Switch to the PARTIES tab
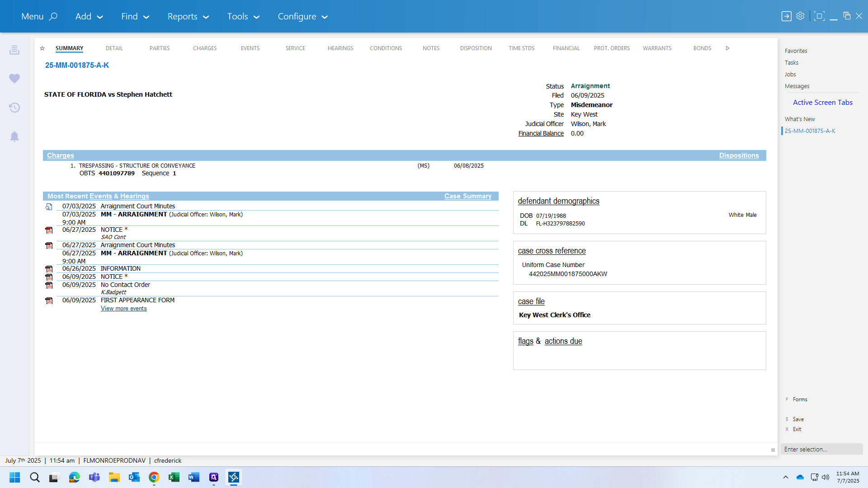Image resolution: width=868 pixels, height=488 pixels. 160,48
